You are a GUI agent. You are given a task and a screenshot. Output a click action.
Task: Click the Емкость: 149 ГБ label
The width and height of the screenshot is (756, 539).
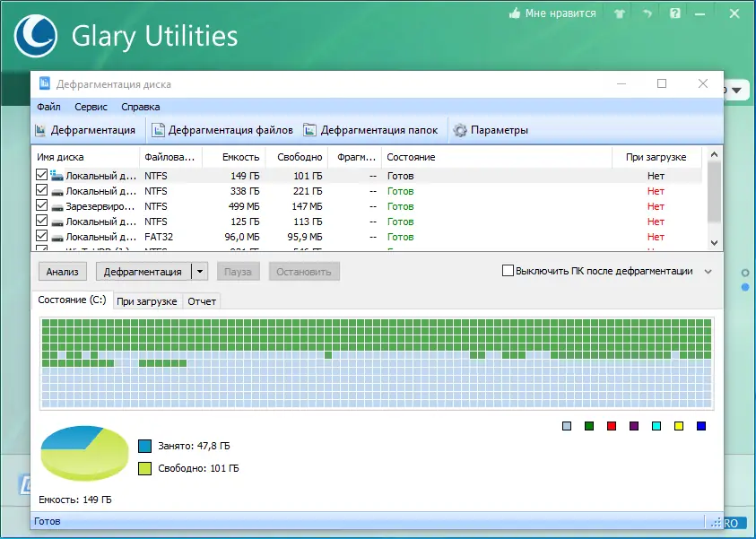pyautogui.click(x=74, y=500)
